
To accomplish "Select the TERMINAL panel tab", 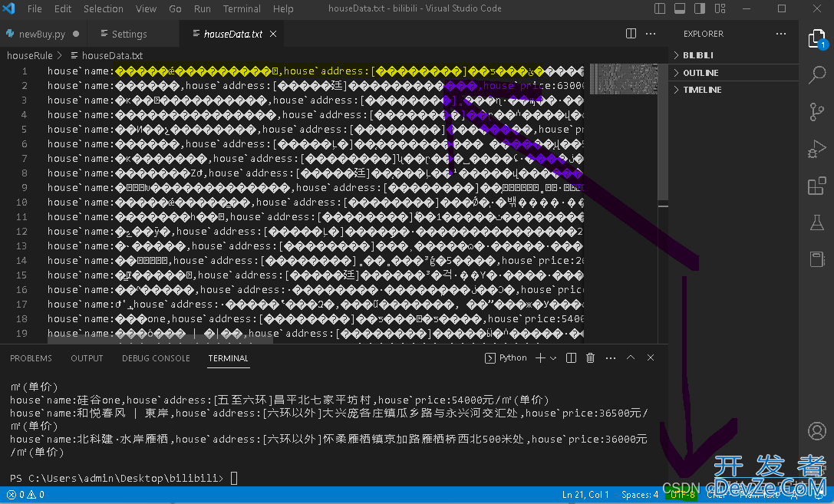I will click(x=228, y=358).
